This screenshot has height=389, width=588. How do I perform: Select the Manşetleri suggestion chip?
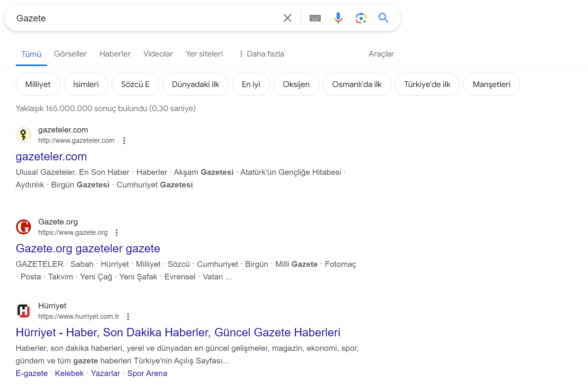pyautogui.click(x=491, y=84)
